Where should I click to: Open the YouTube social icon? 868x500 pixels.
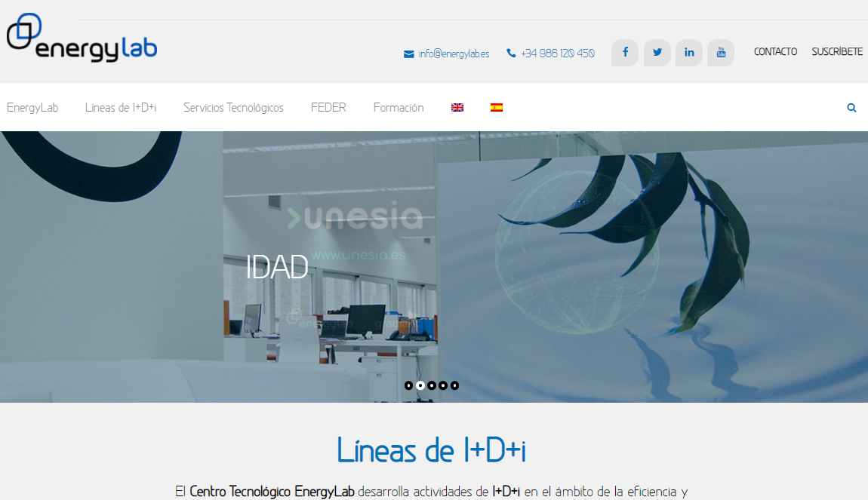coord(720,53)
